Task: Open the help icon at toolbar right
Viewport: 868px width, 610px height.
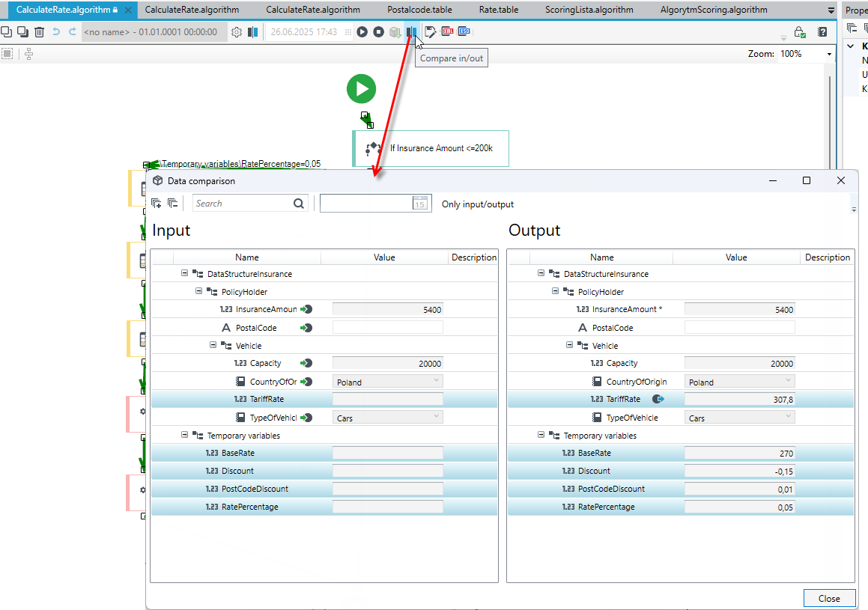Action: [822, 32]
